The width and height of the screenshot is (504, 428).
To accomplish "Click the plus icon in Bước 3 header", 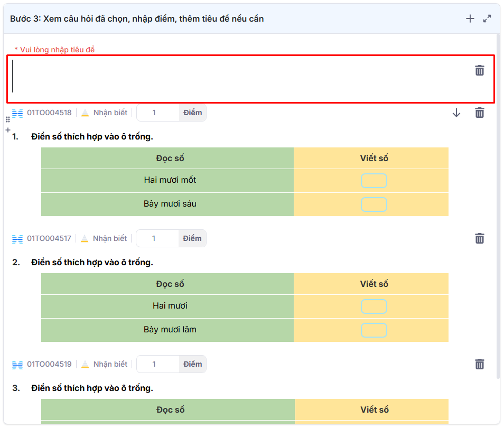I will coord(470,19).
